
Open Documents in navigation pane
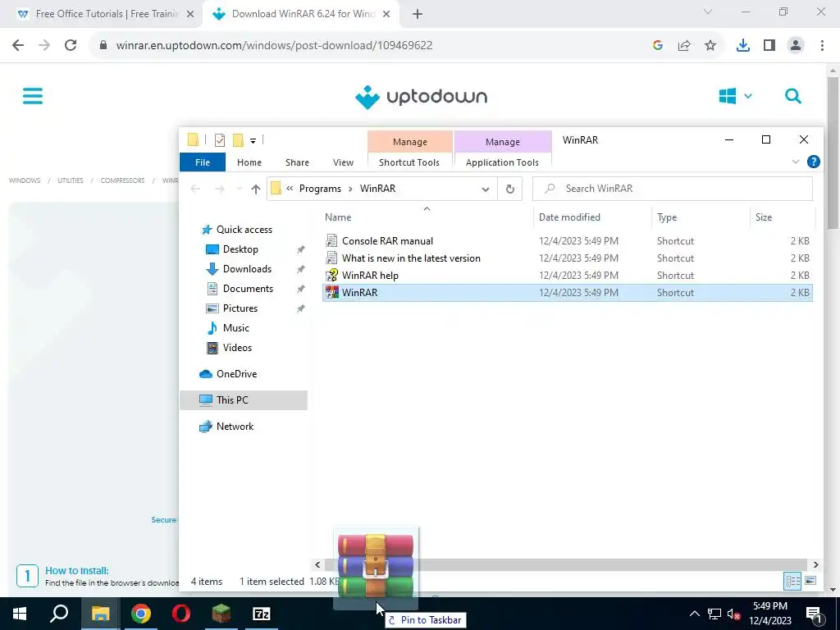[x=248, y=289]
